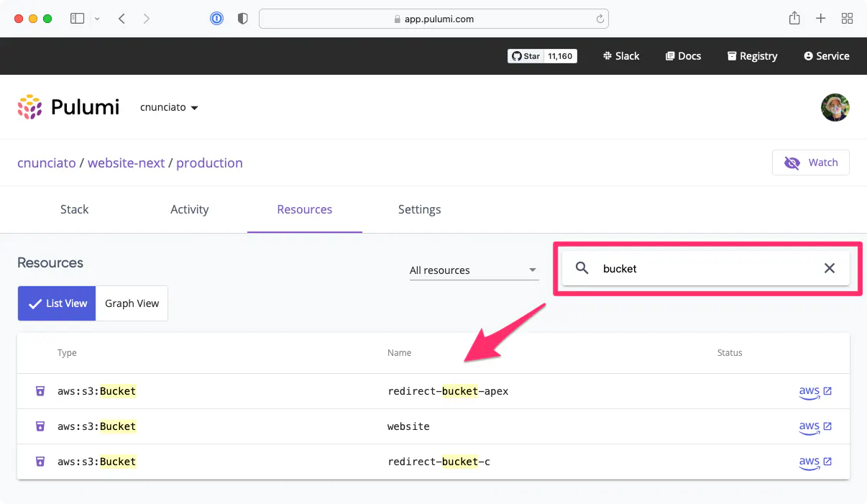867x504 pixels.
Task: Switch to the Settings tab
Action: coord(420,209)
